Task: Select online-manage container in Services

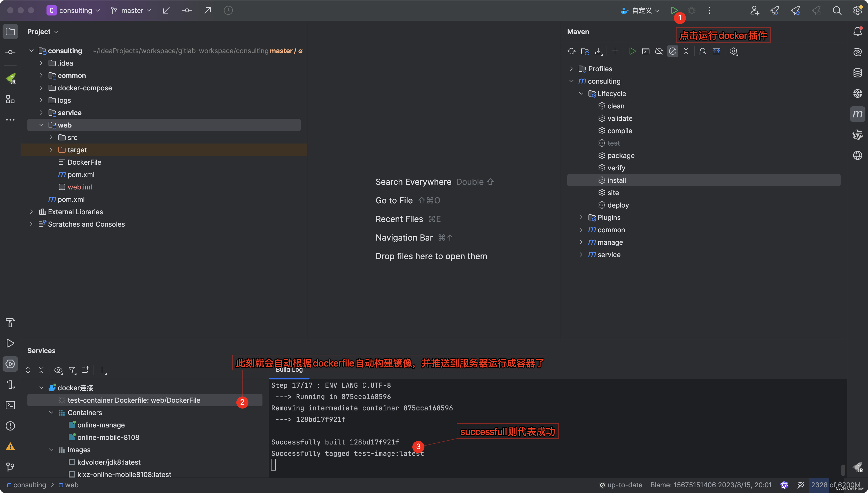Action: 101,425
